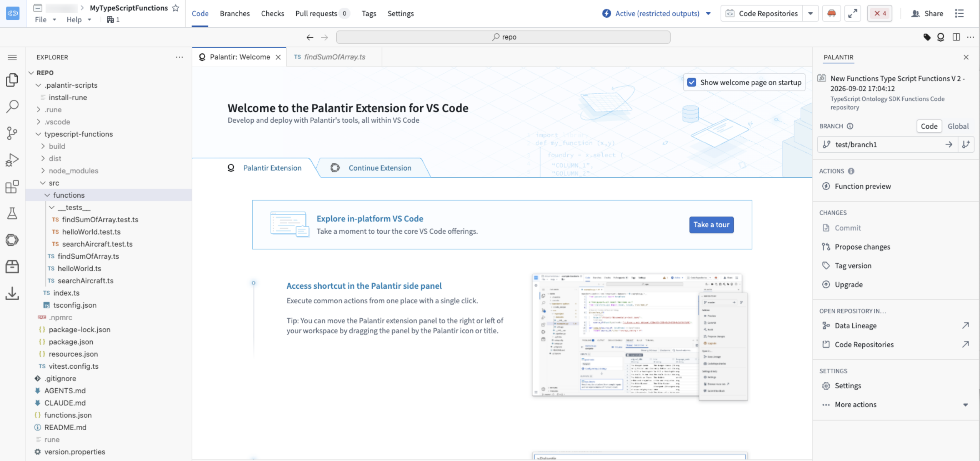Open the Tags tab
Viewport: 980px width, 461px height.
click(369, 13)
